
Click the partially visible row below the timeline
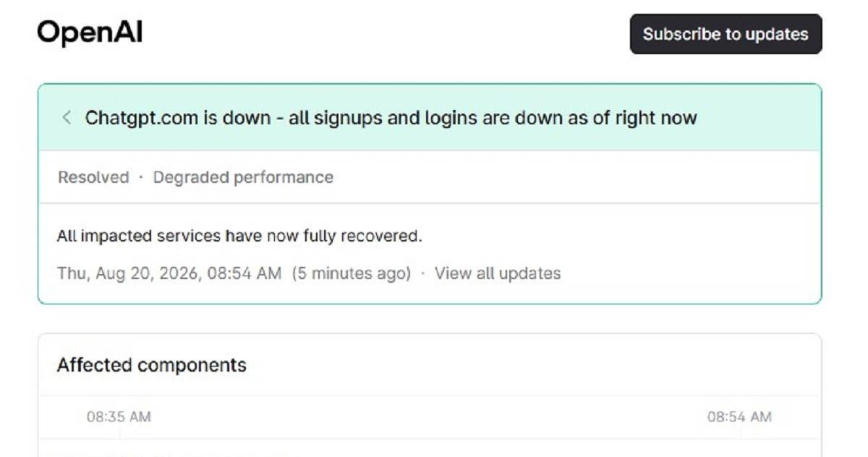430,448
